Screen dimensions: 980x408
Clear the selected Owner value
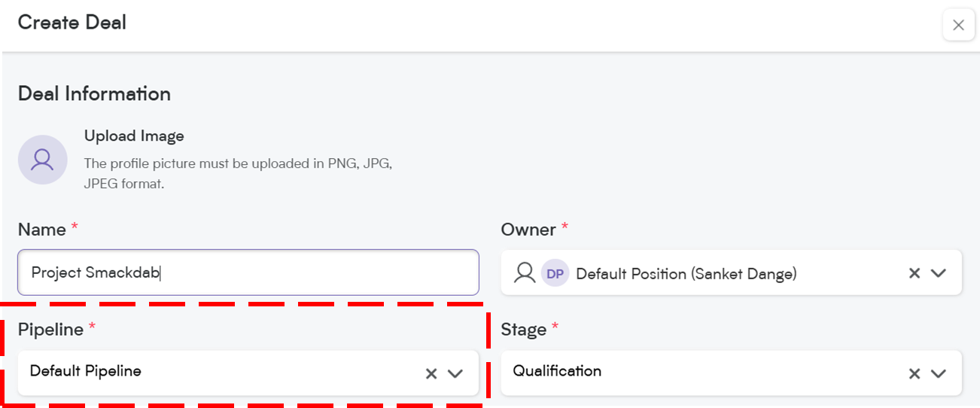[x=915, y=273]
